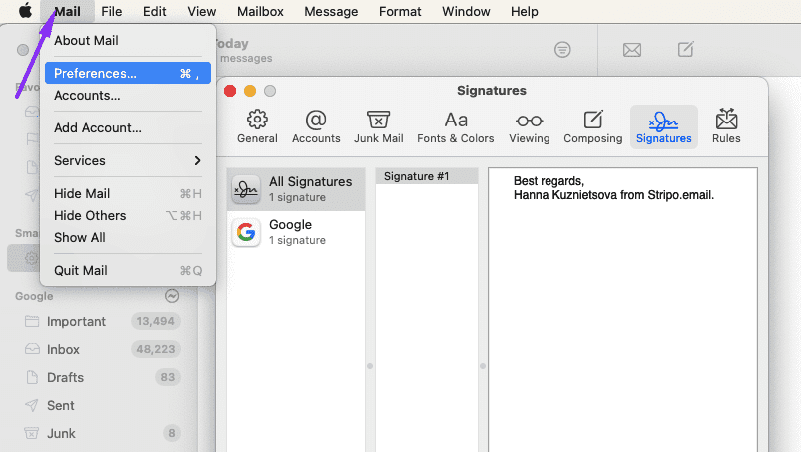This screenshot has width=801, height=452.
Task: Choose Quit Mail menu entry
Action: (128, 270)
